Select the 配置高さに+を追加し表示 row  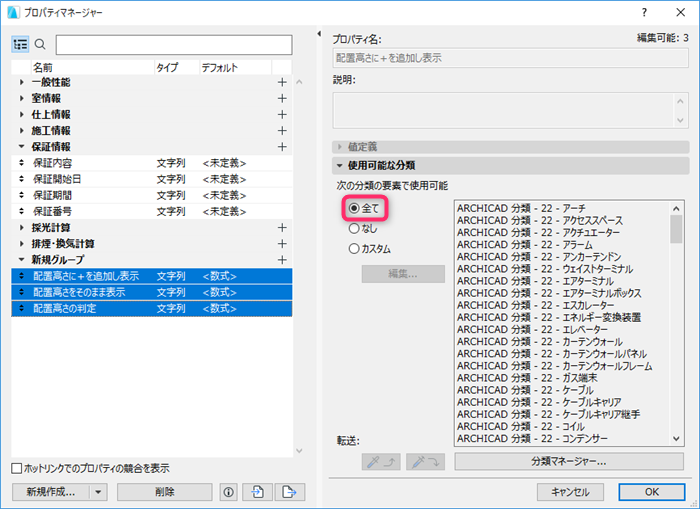(152, 276)
